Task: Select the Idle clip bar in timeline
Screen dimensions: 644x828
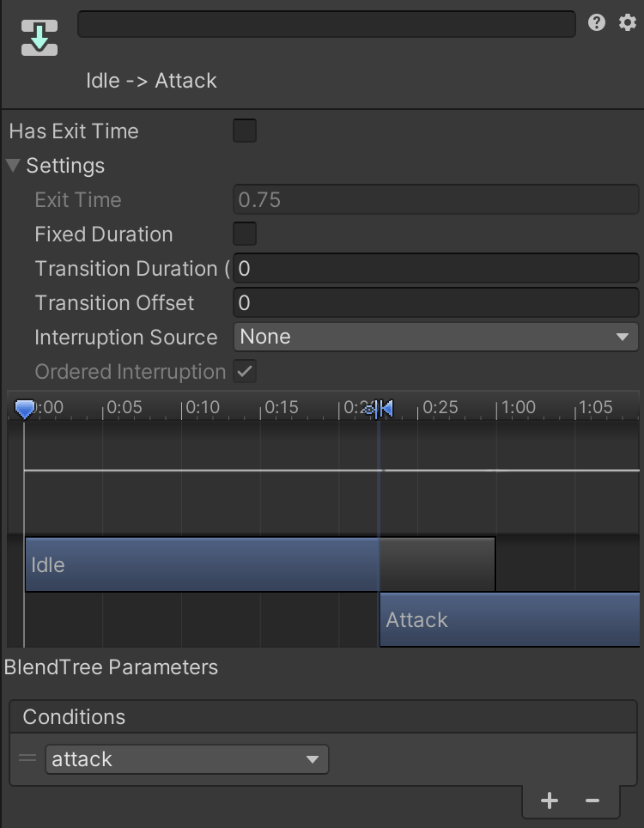Action: click(x=202, y=564)
